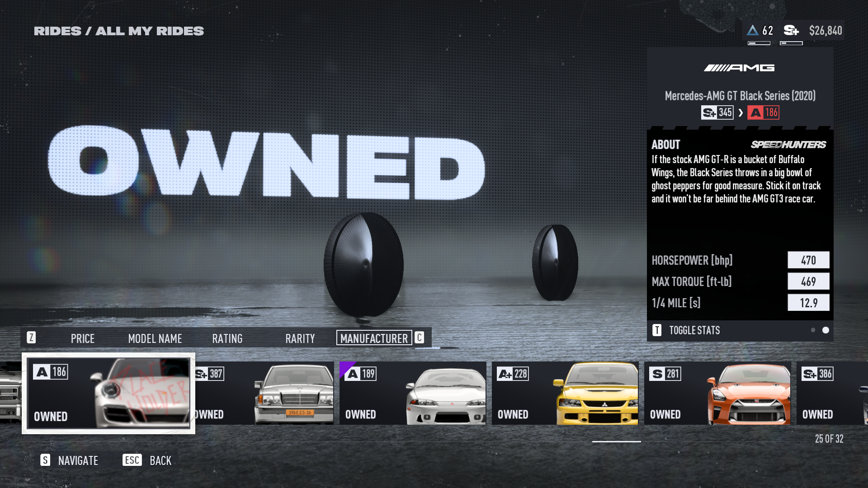
Task: Click the Back button label
Action: click(x=160, y=460)
